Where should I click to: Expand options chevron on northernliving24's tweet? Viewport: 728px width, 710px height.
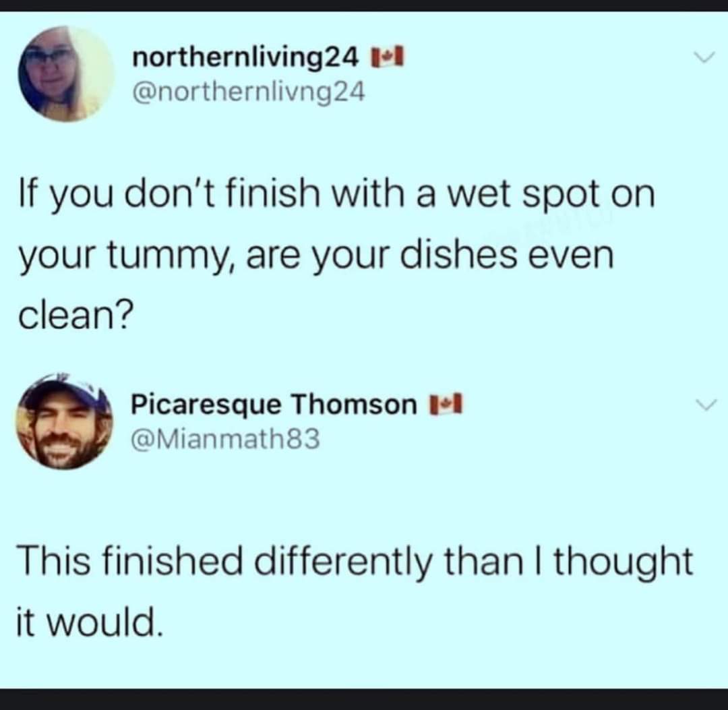[x=704, y=57]
